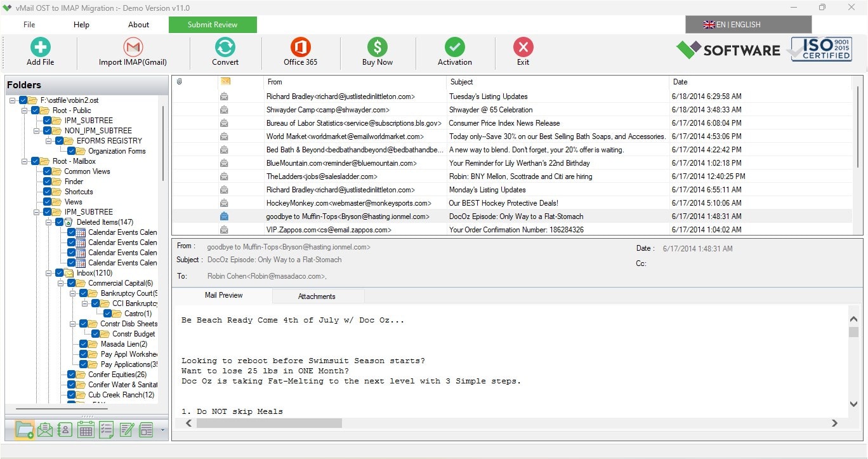Click the envelope icon of the VIP.Zappos.com row
Image resolution: width=868 pixels, height=459 pixels.
click(x=224, y=229)
